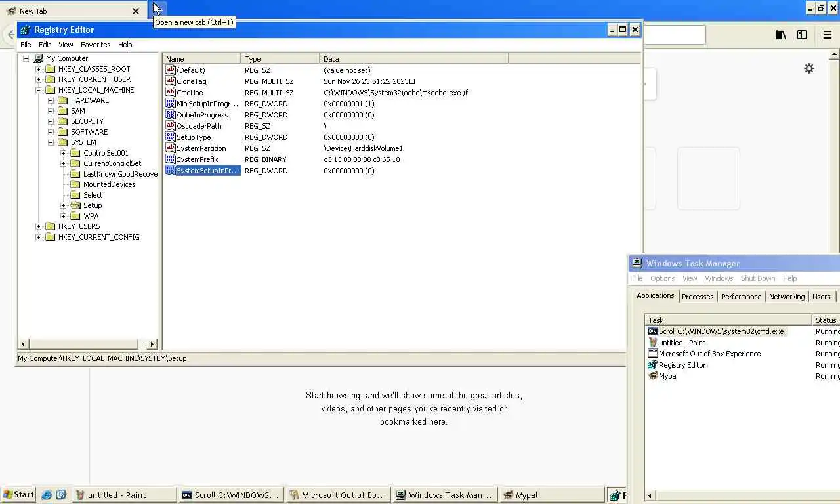840x504 pixels.
Task: Select the HKEY_CURRENT_CONFIG key
Action: pyautogui.click(x=98, y=237)
